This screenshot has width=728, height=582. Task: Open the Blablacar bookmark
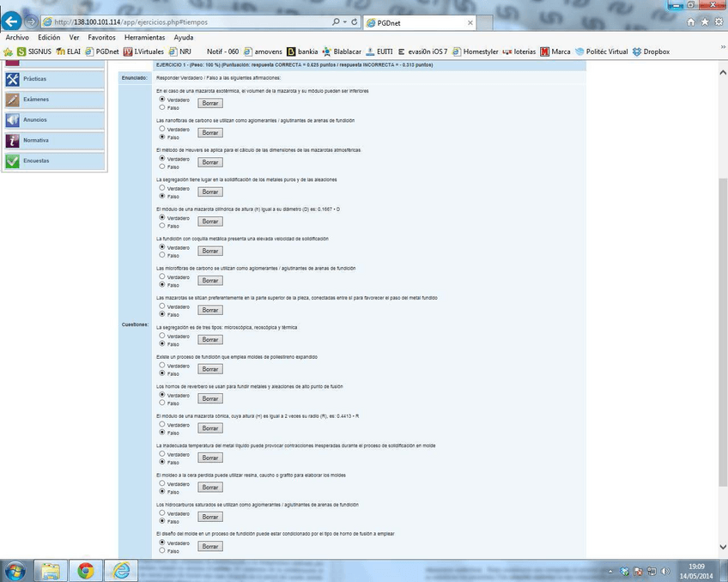pyautogui.click(x=342, y=52)
